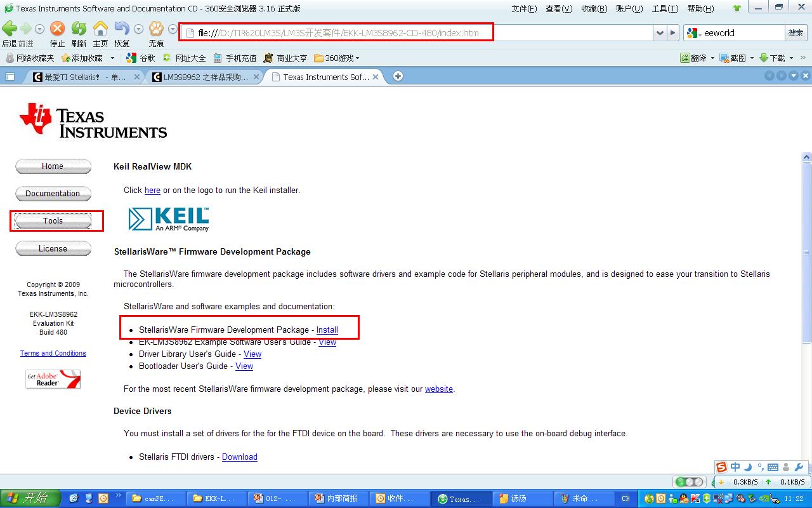The width and height of the screenshot is (812, 508).
Task: Click the Tools navigation button
Action: [x=53, y=221]
